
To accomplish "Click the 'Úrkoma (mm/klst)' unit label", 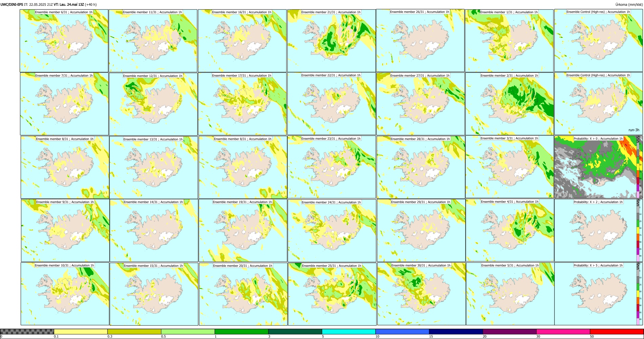I will pos(629,4).
